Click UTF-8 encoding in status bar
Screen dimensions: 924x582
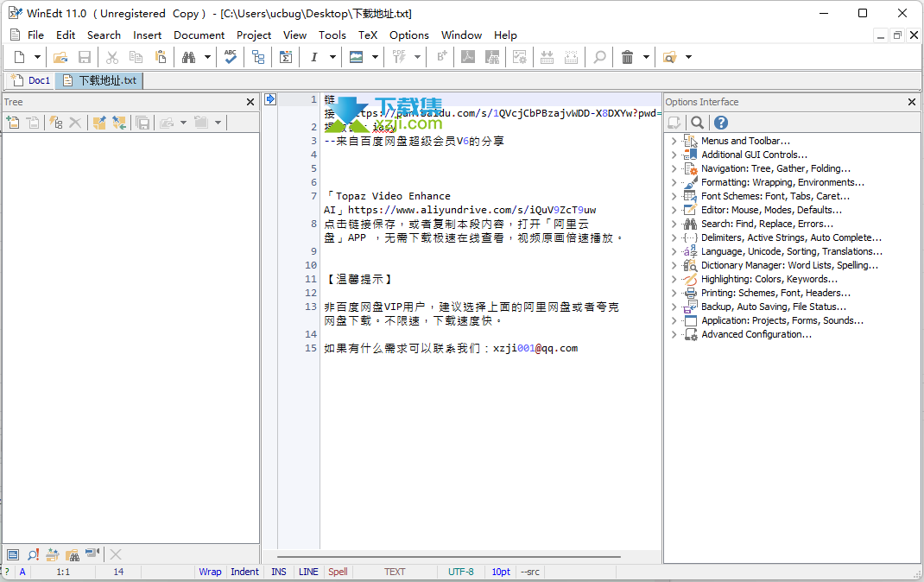point(461,572)
